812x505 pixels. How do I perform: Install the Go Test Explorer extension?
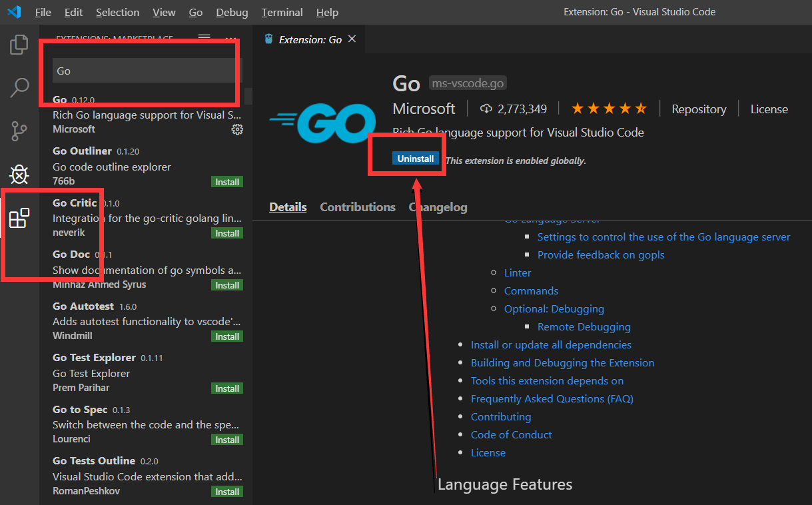227,388
